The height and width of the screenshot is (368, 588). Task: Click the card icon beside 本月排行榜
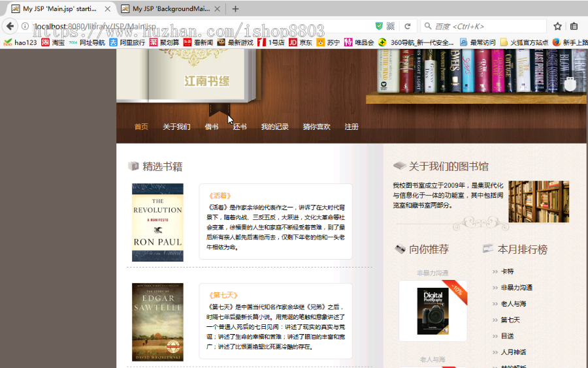(487, 248)
